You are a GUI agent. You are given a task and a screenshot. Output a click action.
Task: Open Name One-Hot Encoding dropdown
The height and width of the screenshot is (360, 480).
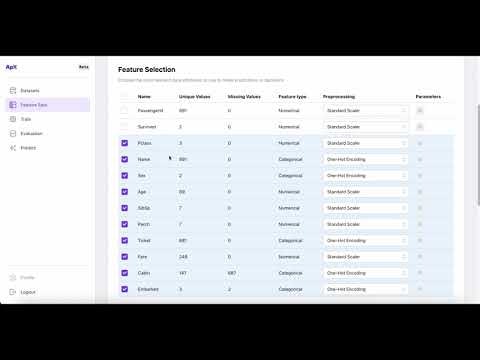pos(366,159)
